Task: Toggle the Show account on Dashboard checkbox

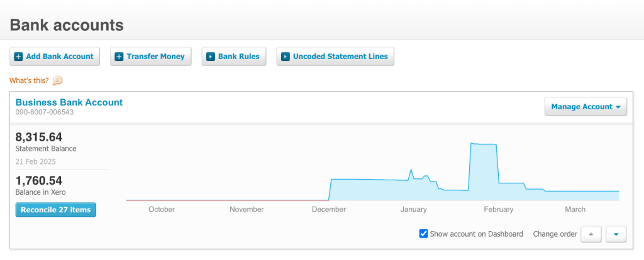Action: [x=423, y=234]
